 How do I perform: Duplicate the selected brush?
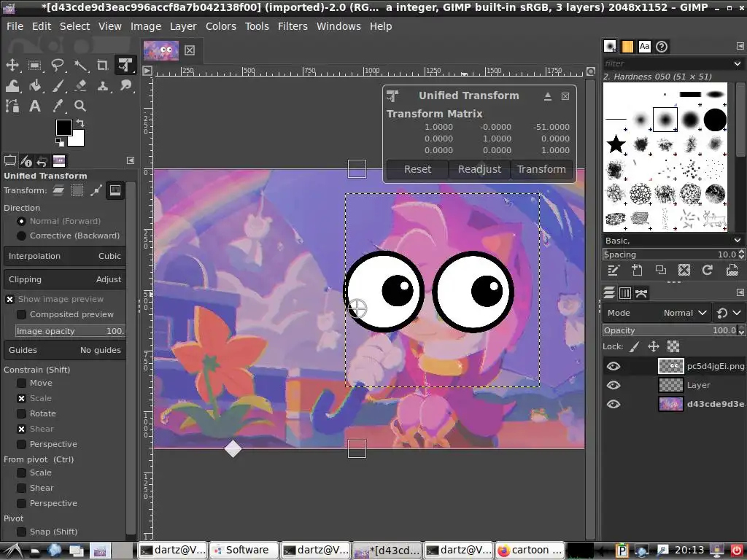661,271
